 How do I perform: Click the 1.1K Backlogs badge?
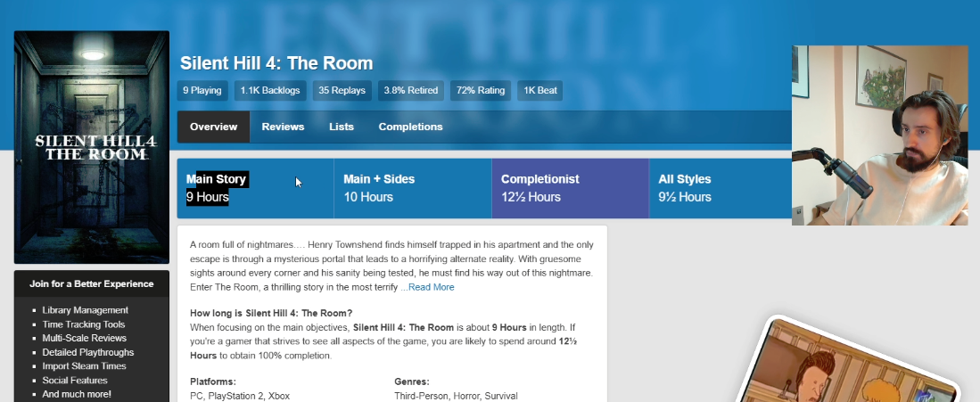[x=270, y=91]
